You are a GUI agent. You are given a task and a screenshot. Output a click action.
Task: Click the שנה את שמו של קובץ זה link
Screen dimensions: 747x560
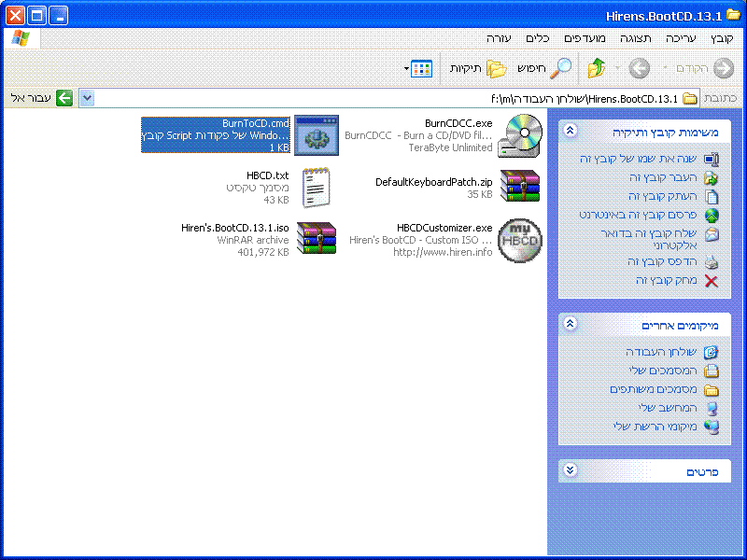tap(639, 159)
